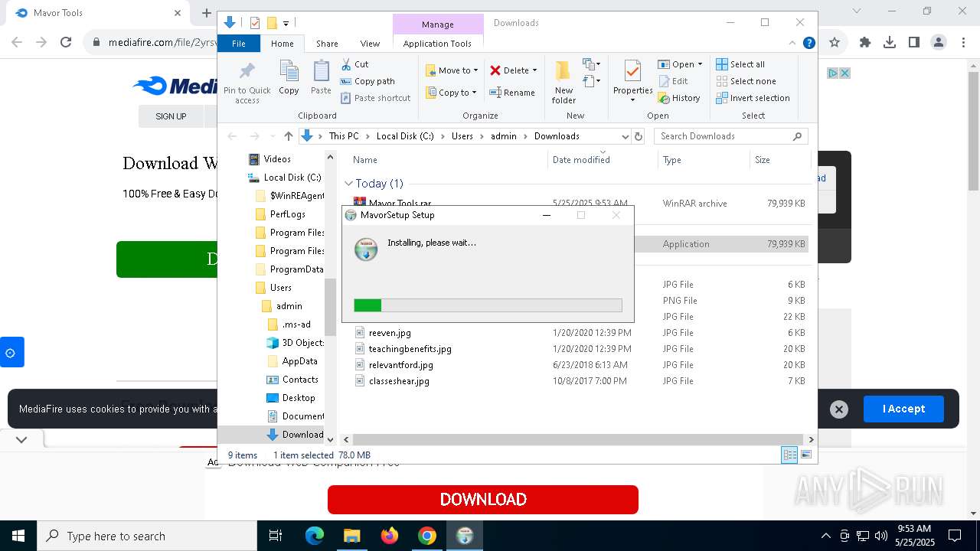
Task: Click Pin to Quick access icon
Action: pyautogui.click(x=247, y=82)
